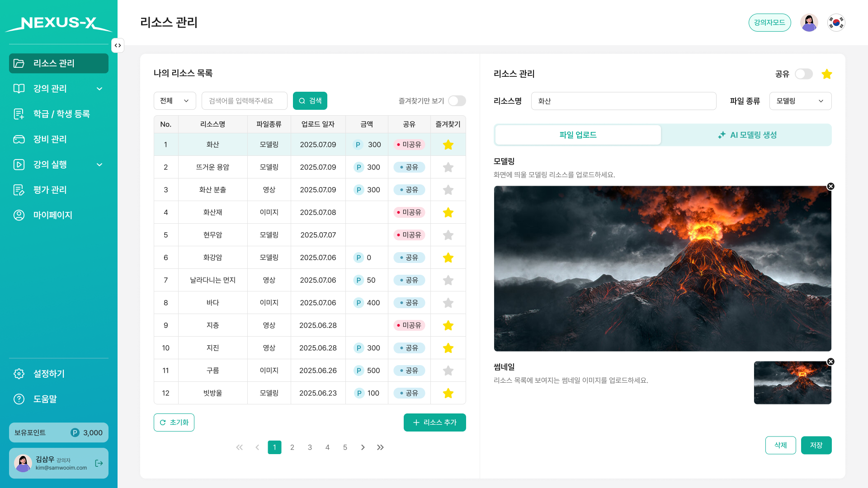Remove the thumbnail image with X icon
This screenshot has height=488, width=868.
pyautogui.click(x=830, y=361)
